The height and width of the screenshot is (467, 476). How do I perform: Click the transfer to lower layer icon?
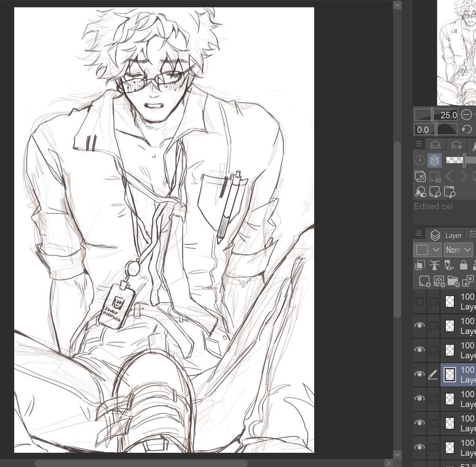pyautogui.click(x=468, y=281)
